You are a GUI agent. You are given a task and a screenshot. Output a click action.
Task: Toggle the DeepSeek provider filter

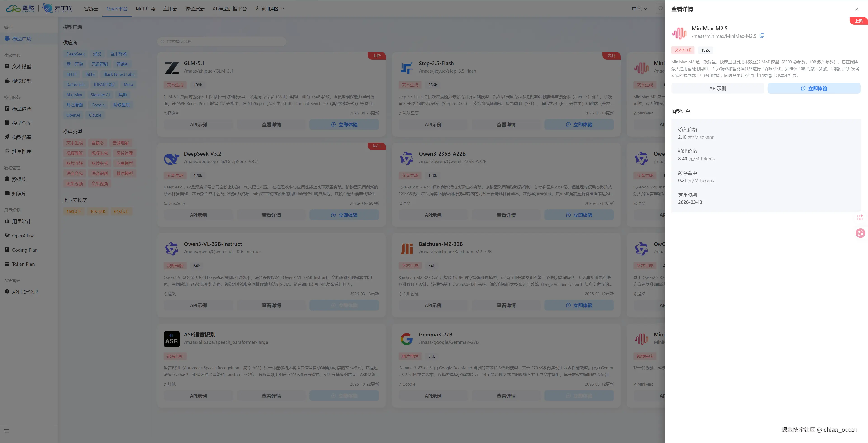(x=75, y=54)
